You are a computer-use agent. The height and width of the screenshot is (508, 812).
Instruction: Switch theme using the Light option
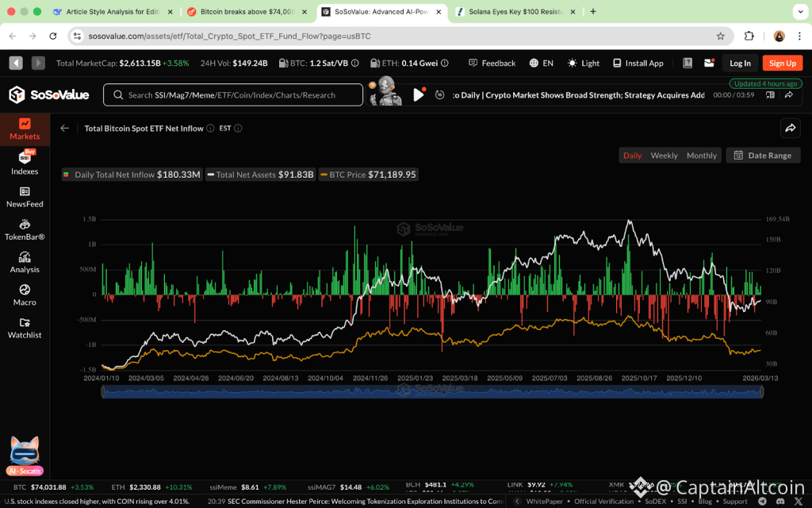(584, 63)
